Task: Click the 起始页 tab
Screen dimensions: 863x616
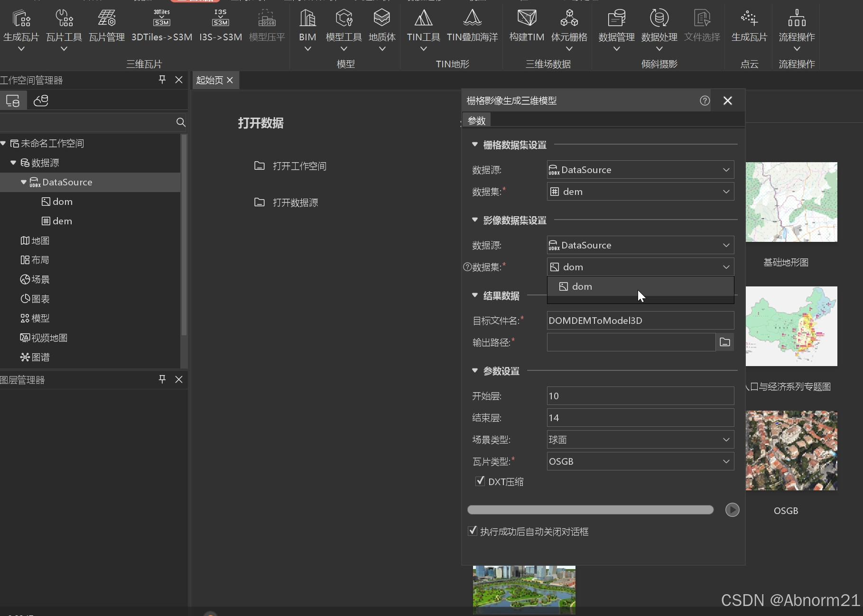Action: coord(209,80)
